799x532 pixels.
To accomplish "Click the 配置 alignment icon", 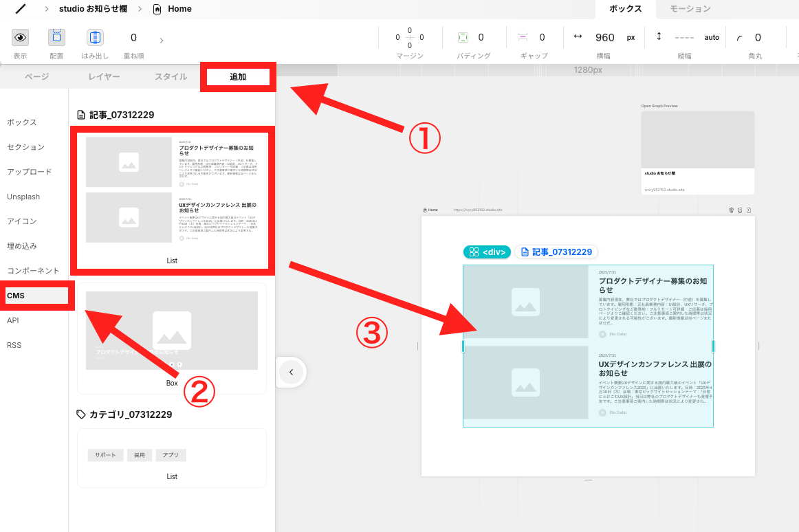I will tap(56, 38).
